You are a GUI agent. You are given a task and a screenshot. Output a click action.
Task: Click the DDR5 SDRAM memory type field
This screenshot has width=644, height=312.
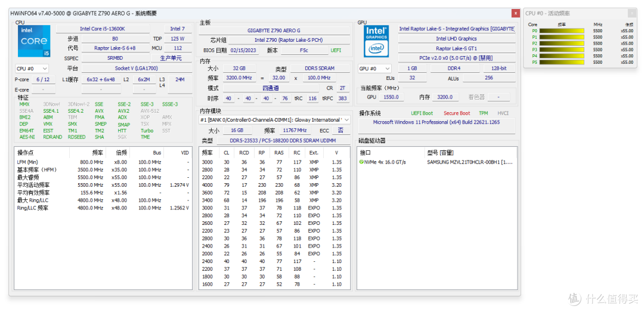point(320,68)
